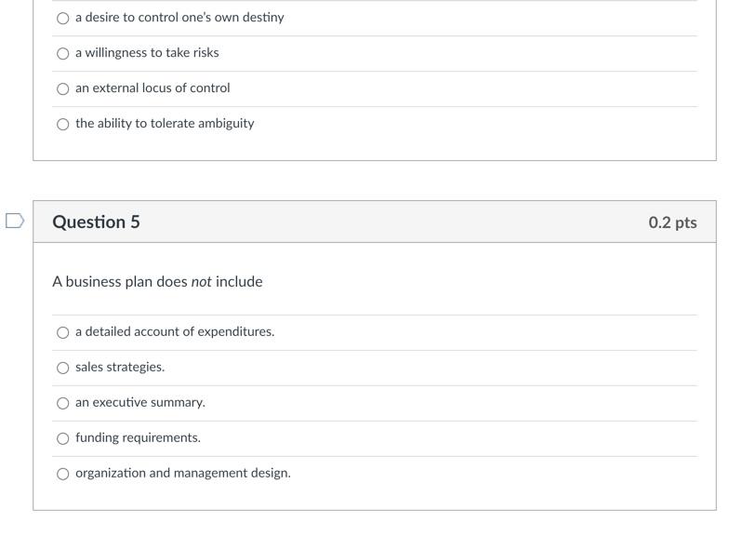Click the 'sales strategies.' answer label text
The image size is (756, 537).
[120, 367]
